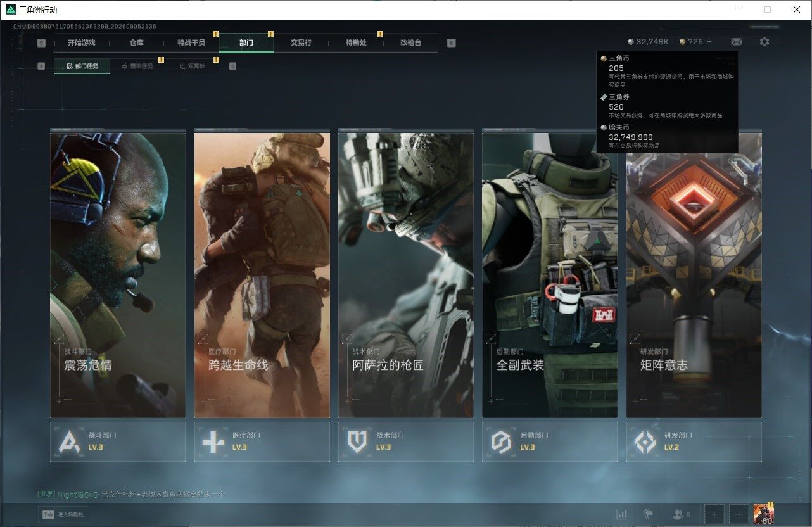Screen dimensions: 812x527
Task: Click the 32,749K 哈夫币 balance
Action: (649, 42)
